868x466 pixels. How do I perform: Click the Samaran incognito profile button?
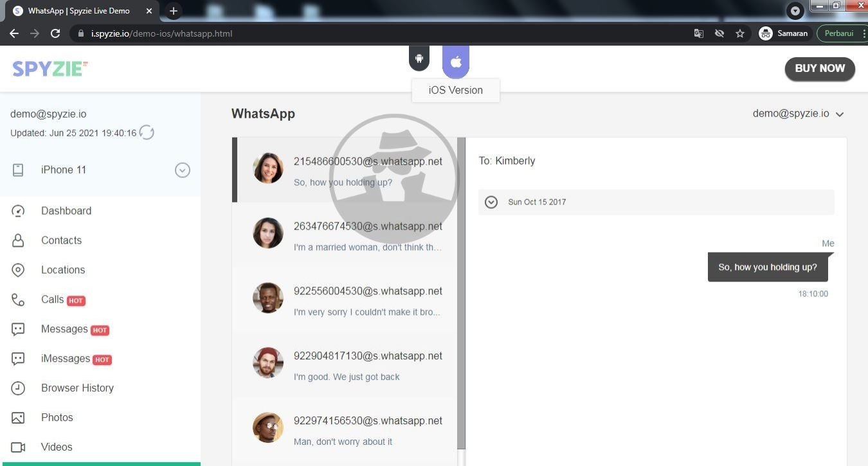783,33
